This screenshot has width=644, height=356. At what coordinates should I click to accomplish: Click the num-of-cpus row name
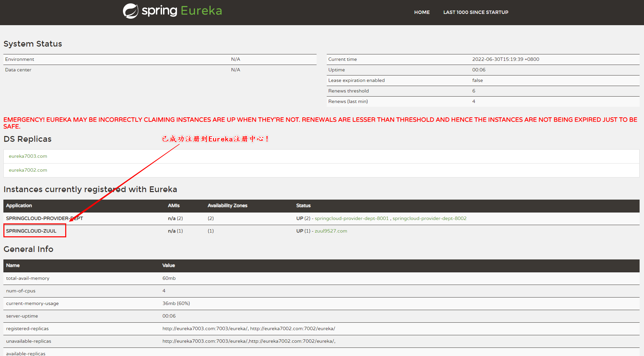tap(21, 291)
